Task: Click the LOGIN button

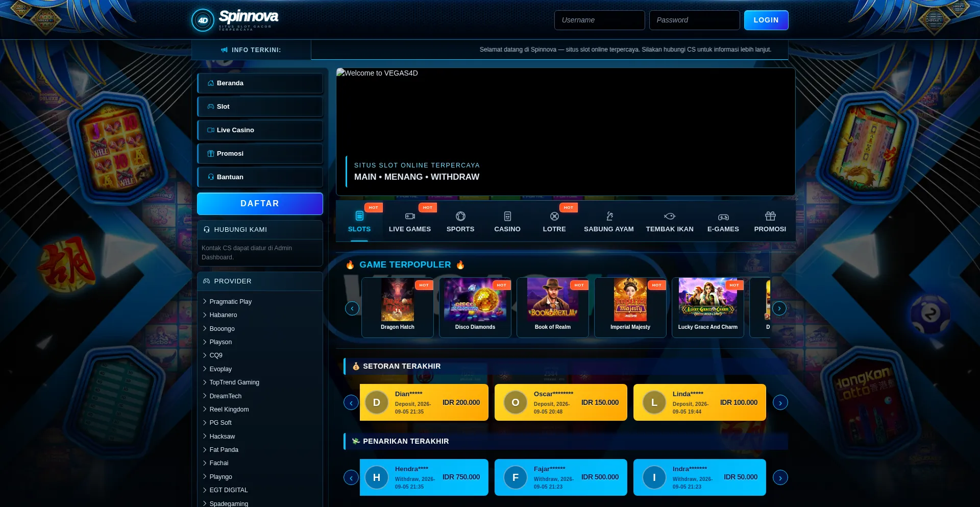Action: click(766, 20)
